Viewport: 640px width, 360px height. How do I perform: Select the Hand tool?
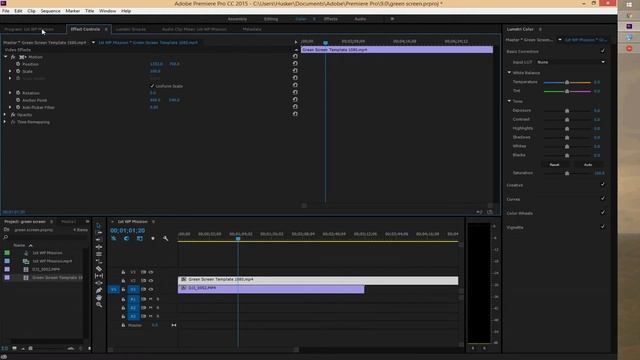(x=98, y=298)
